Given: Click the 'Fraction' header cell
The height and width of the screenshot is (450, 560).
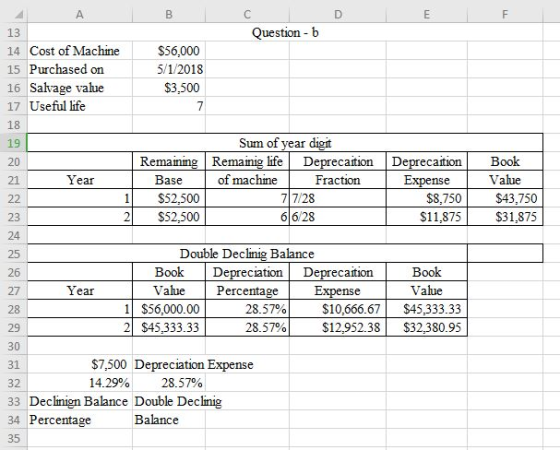Looking at the screenshot, I should coord(338,180).
